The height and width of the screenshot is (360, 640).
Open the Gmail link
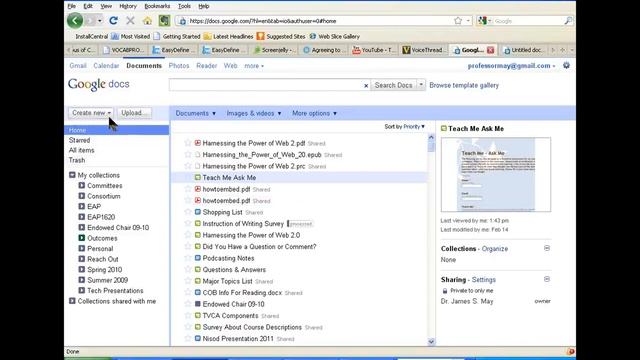coord(78,66)
